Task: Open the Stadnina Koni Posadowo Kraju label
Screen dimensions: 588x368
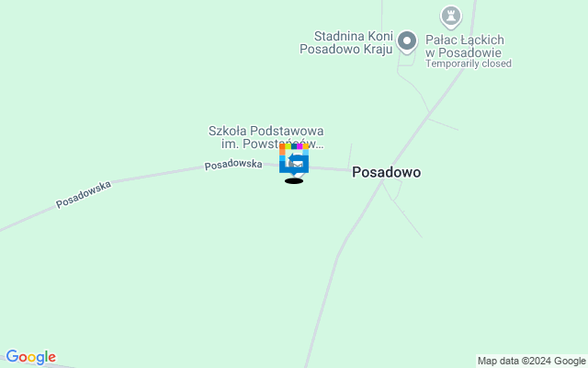Action: [346, 42]
